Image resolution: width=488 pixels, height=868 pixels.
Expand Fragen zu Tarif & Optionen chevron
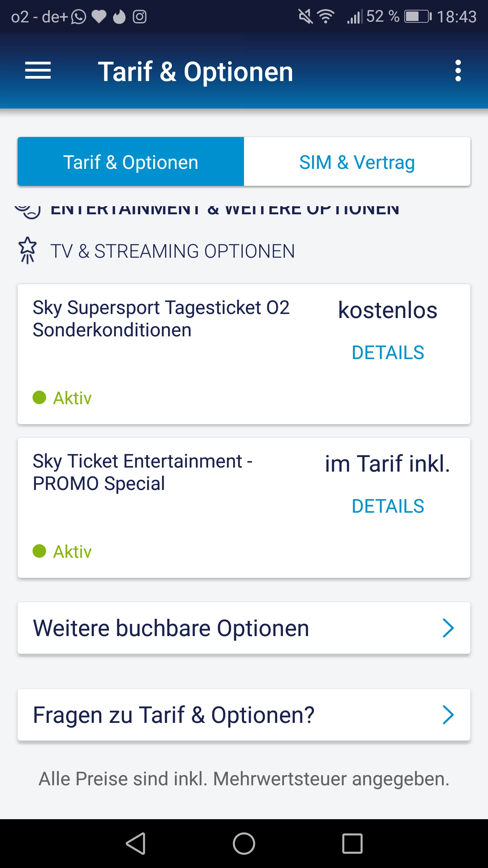point(448,715)
